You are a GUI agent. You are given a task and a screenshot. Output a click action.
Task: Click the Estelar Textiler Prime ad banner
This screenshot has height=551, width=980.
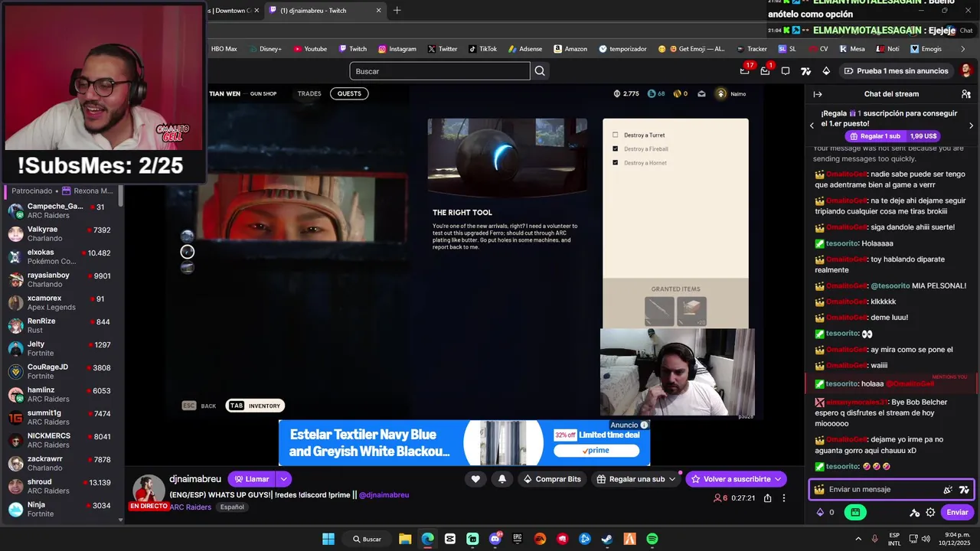[x=464, y=443]
